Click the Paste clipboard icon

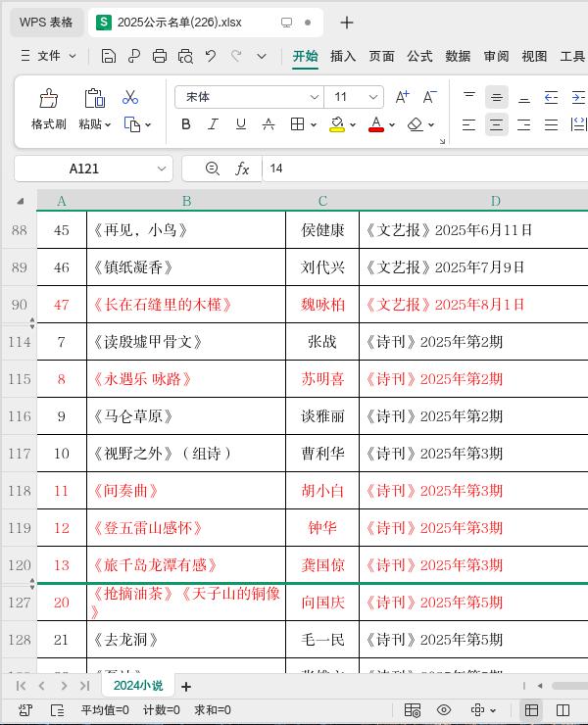(x=94, y=98)
